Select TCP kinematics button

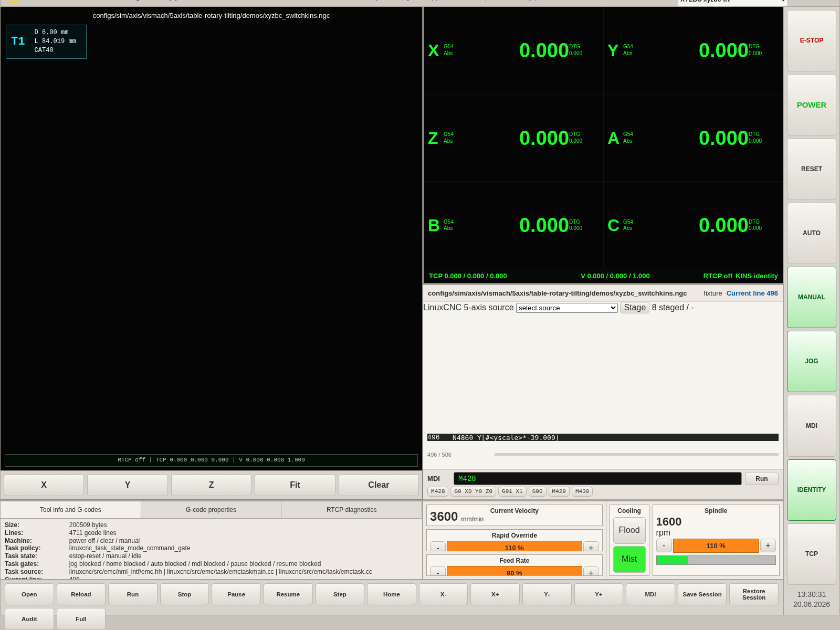pyautogui.click(x=811, y=554)
